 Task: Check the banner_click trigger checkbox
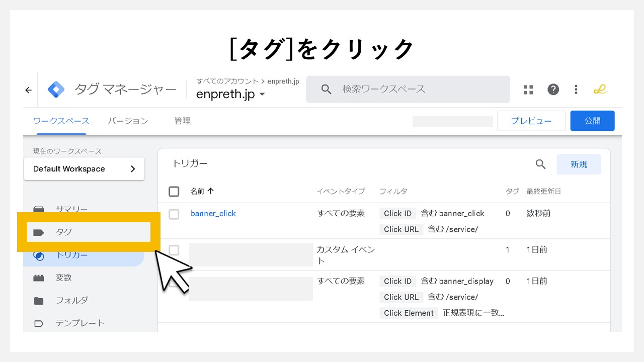tap(174, 214)
